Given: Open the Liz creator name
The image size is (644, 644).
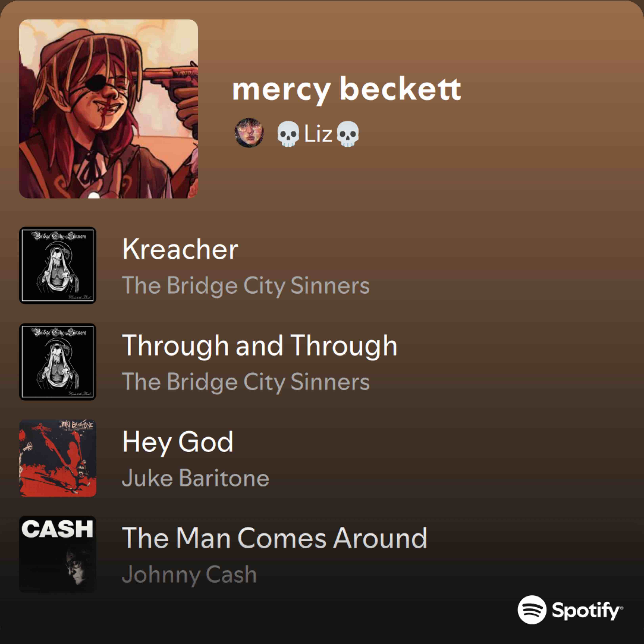Looking at the screenshot, I should tap(318, 134).
